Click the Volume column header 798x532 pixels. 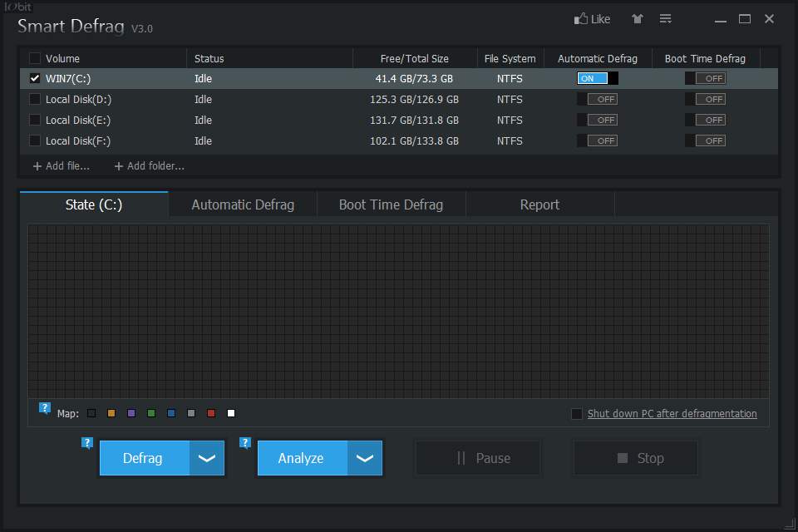coord(62,58)
